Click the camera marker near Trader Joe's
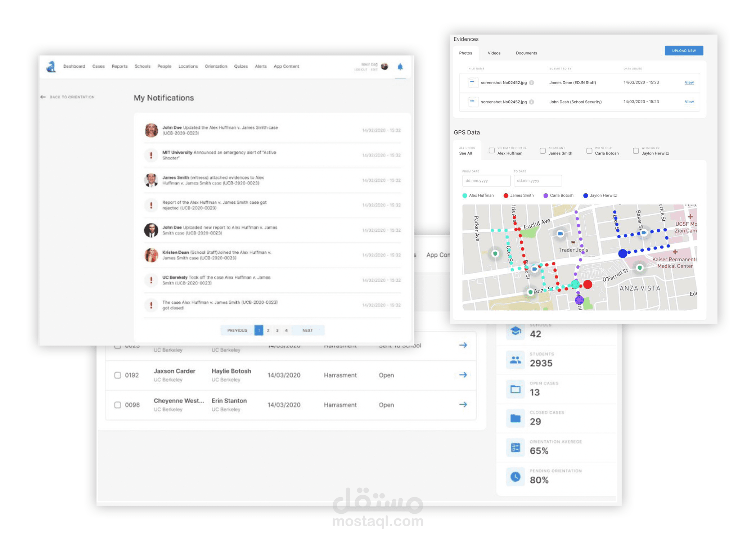756x540 pixels. click(x=561, y=234)
